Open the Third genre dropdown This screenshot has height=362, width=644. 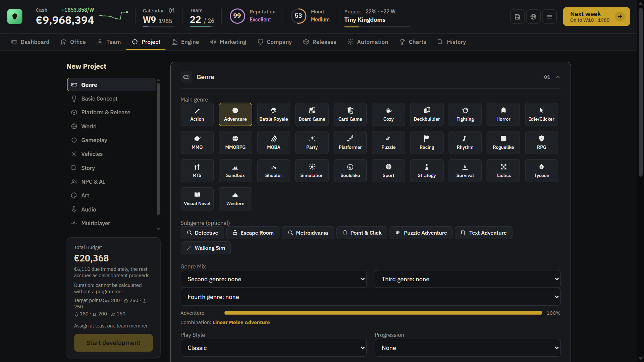(468, 279)
